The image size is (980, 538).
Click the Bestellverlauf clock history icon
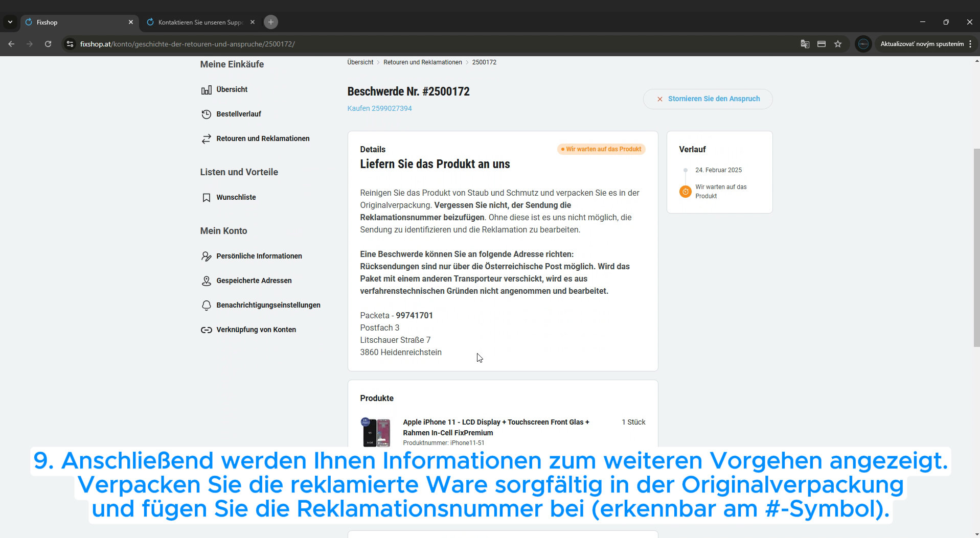(x=206, y=114)
